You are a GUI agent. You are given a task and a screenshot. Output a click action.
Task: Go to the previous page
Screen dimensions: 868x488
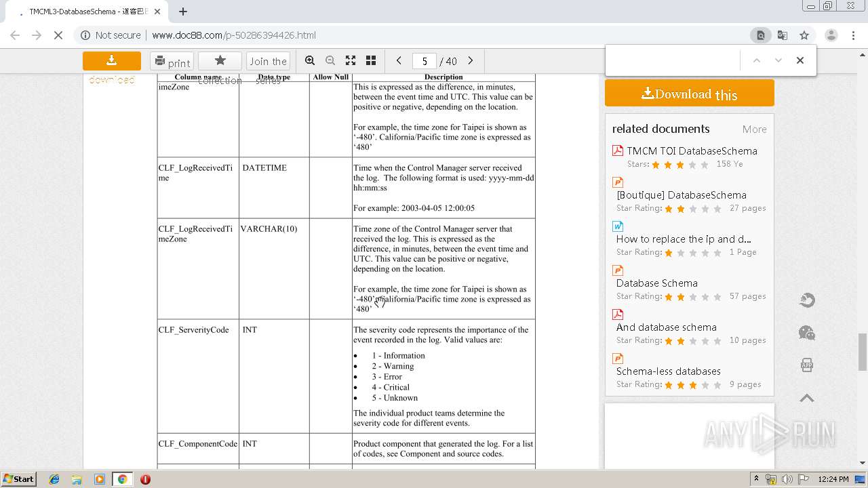(399, 61)
